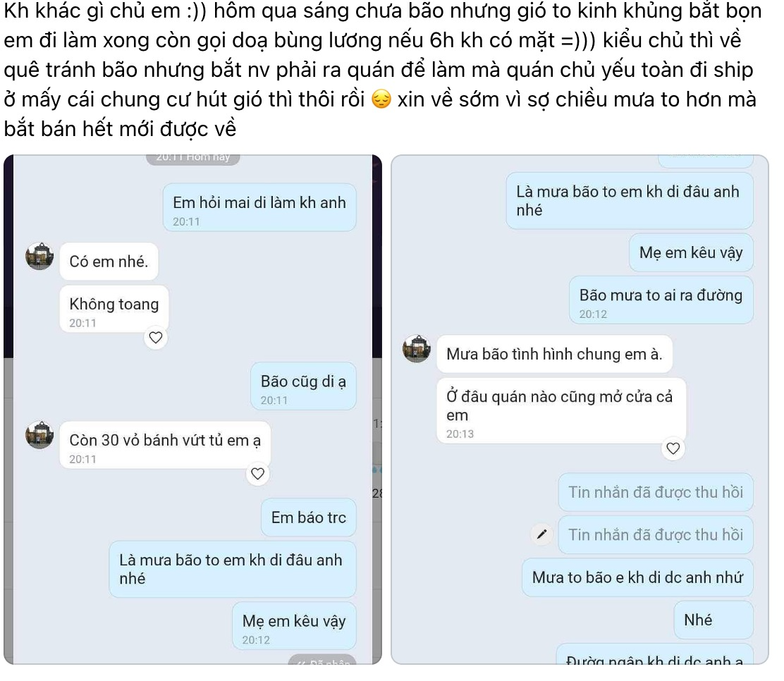Viewport: 784px width, 681px height.
Task: Select the "Em báo trc" message bubble
Action: 309,517
